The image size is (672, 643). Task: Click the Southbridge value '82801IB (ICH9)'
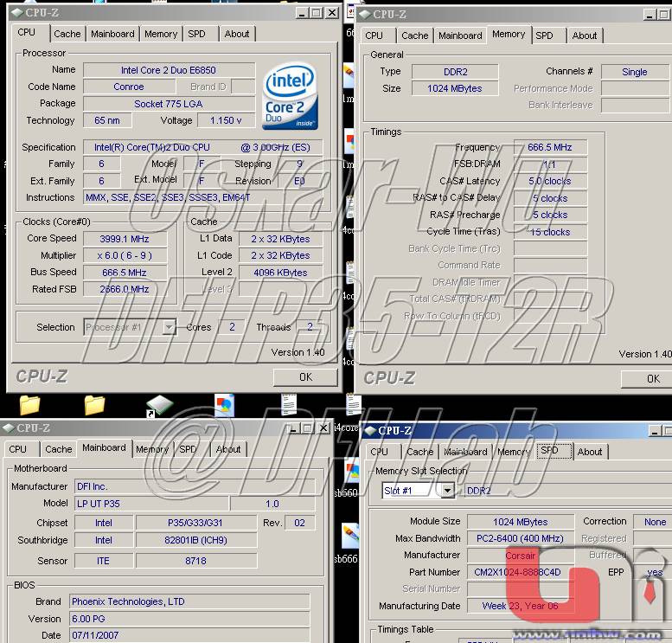196,540
